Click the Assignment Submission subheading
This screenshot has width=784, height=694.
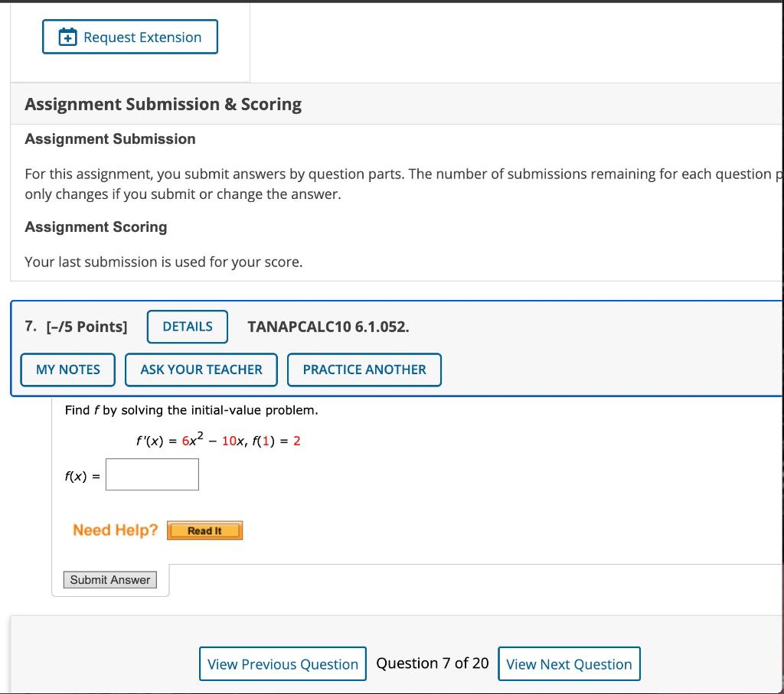(109, 139)
